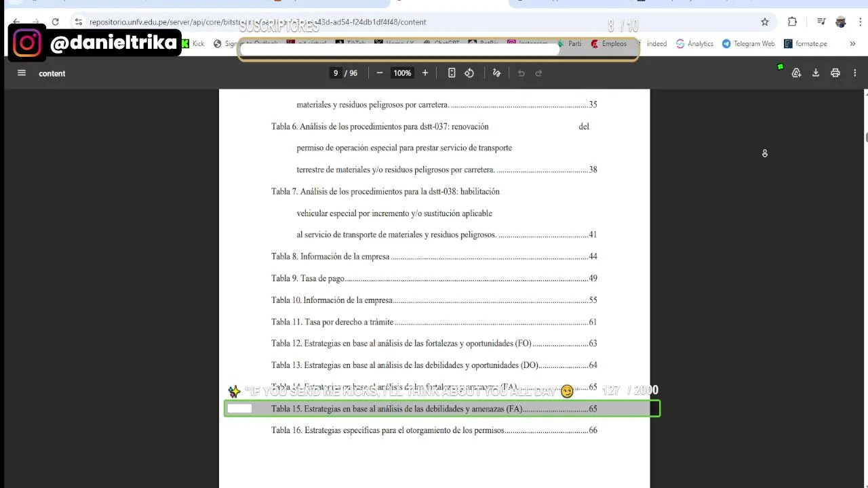Click the Tabla 7 entry, page 41
868x488 pixels.
pos(434,213)
